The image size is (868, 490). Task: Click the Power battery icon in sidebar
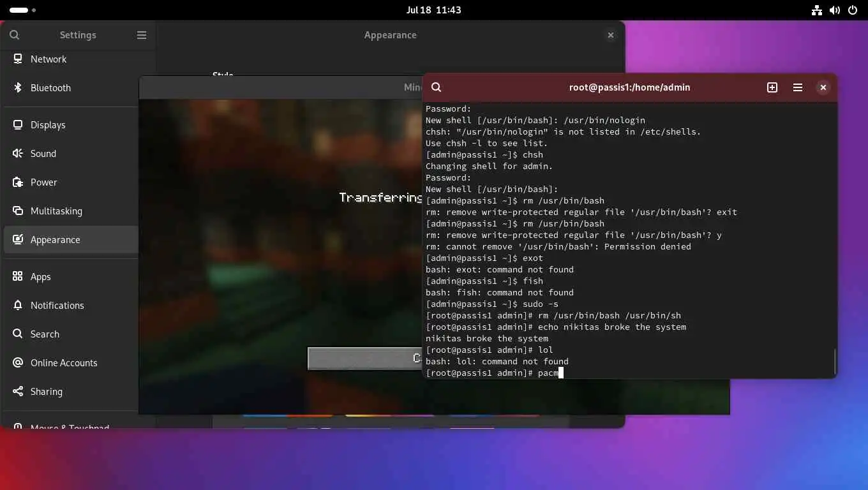[18, 182]
